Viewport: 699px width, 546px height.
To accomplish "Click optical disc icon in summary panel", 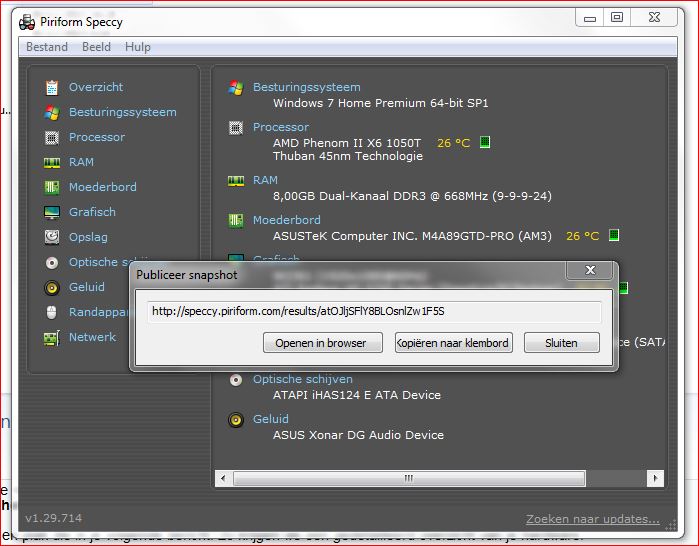I will pos(236,380).
